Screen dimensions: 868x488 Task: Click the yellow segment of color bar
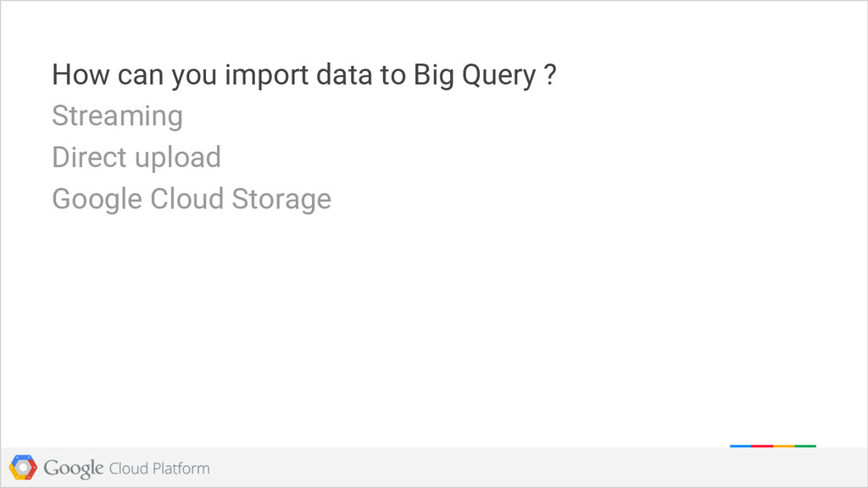tap(784, 446)
